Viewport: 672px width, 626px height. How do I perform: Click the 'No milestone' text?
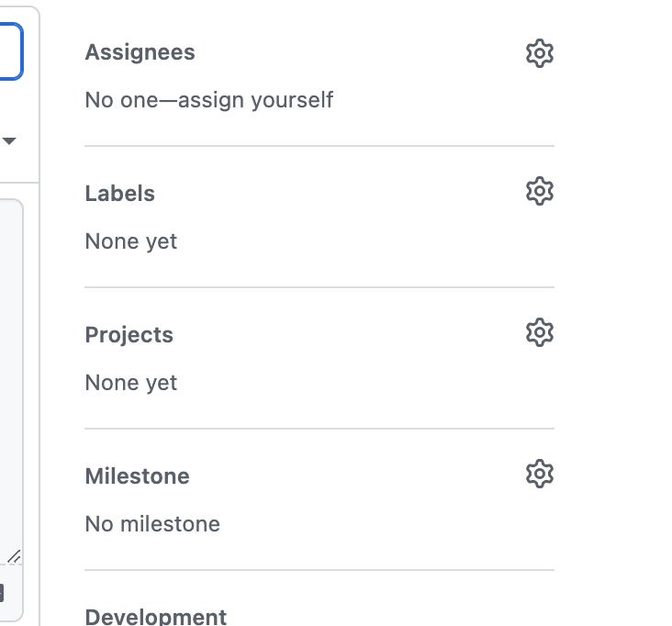pos(152,524)
